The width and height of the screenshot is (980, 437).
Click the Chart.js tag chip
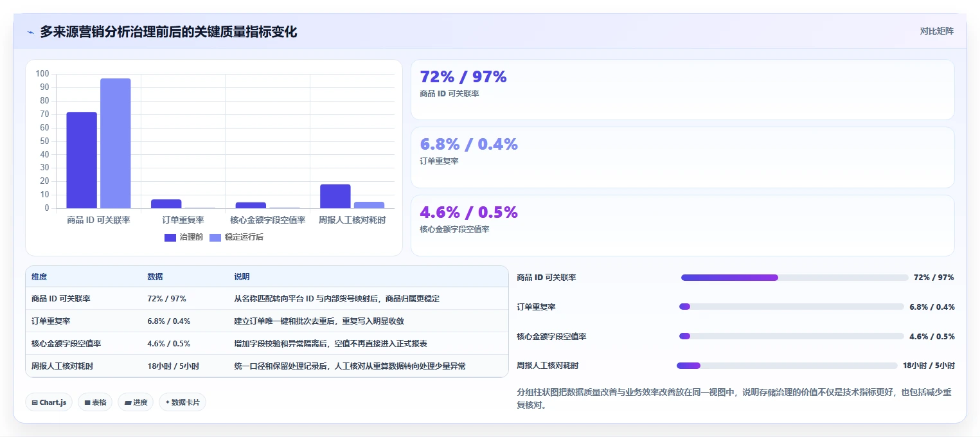(x=49, y=402)
